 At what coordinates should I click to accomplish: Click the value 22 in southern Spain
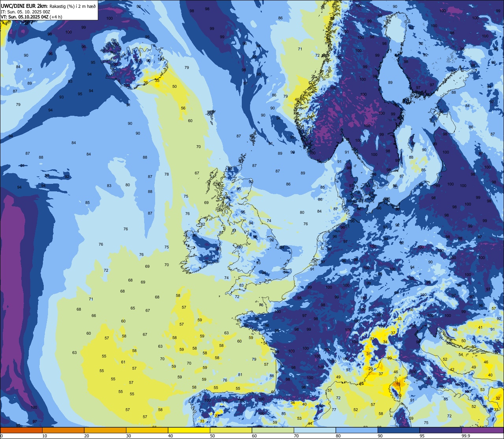(x=217, y=416)
